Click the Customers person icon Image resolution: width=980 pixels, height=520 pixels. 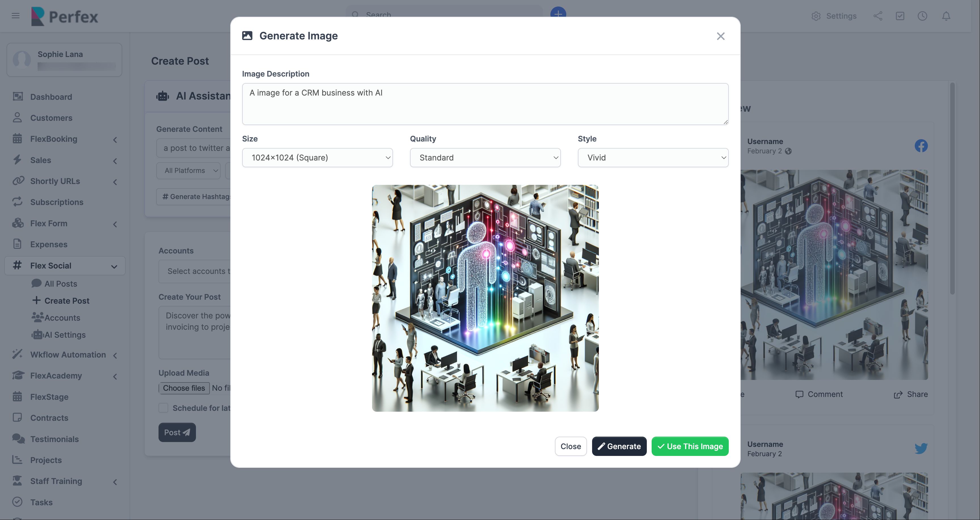(x=18, y=118)
